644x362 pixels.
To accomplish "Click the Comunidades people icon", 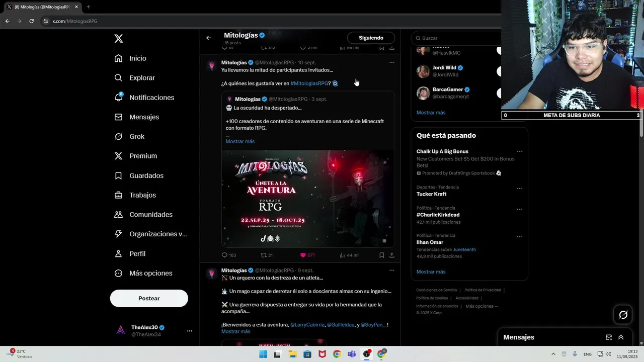I will (118, 215).
